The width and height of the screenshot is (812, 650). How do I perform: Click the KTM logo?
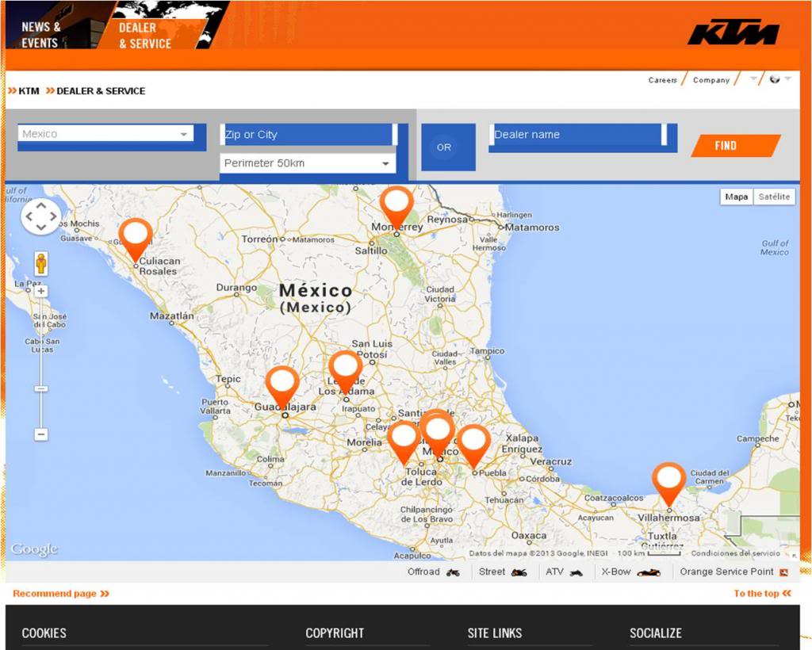(x=733, y=32)
